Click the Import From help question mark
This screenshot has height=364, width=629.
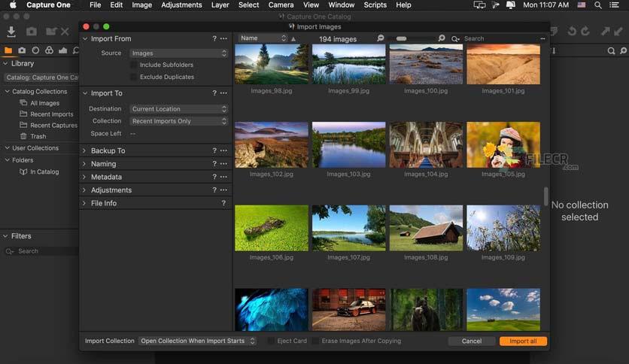[x=214, y=38]
